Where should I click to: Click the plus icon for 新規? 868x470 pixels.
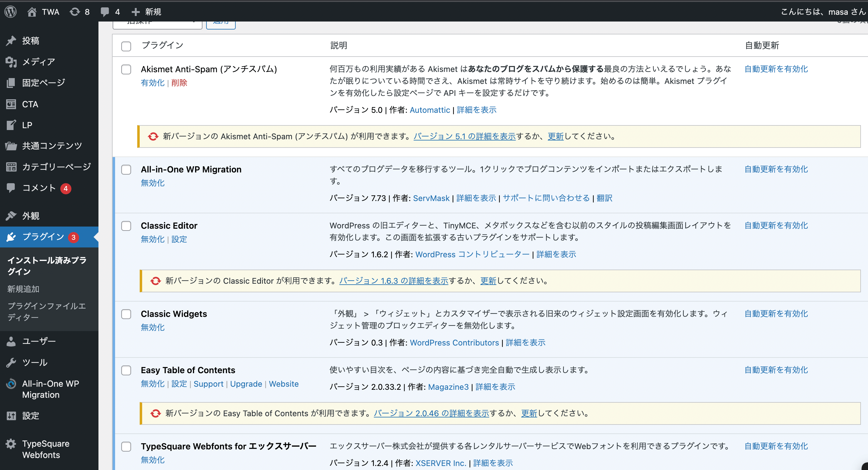pyautogui.click(x=135, y=12)
